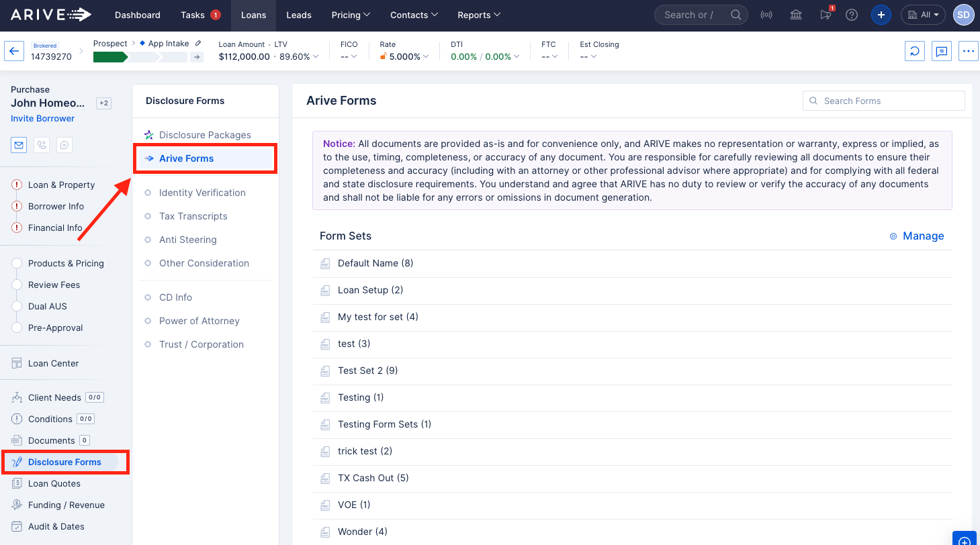Viewport: 980px width, 545px height.
Task: Open Products & Pricing step
Action: 66,263
